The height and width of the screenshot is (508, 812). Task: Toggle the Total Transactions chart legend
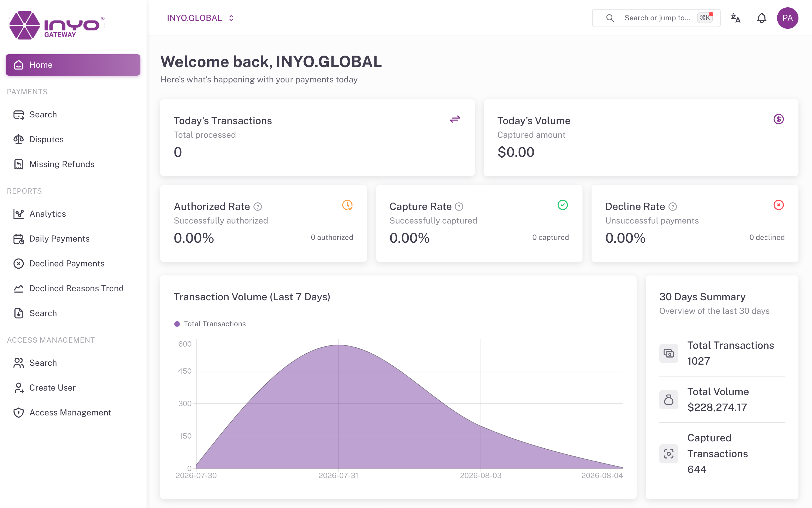(210, 324)
